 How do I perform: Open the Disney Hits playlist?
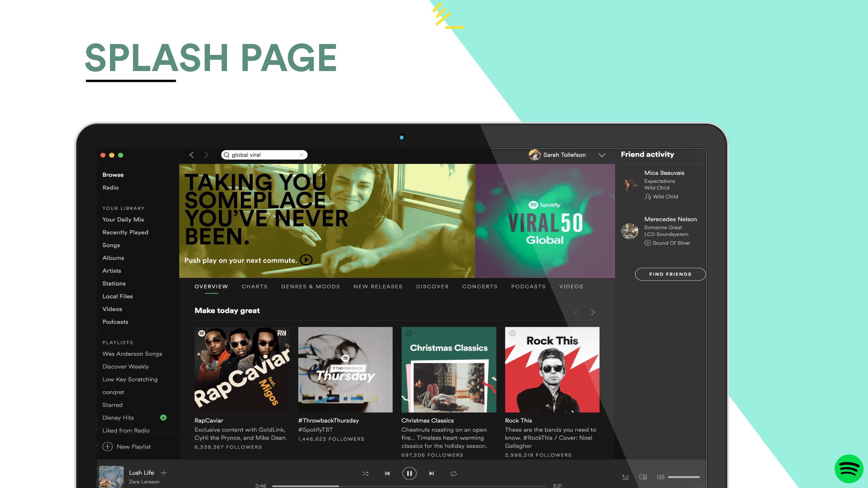[x=118, y=418]
